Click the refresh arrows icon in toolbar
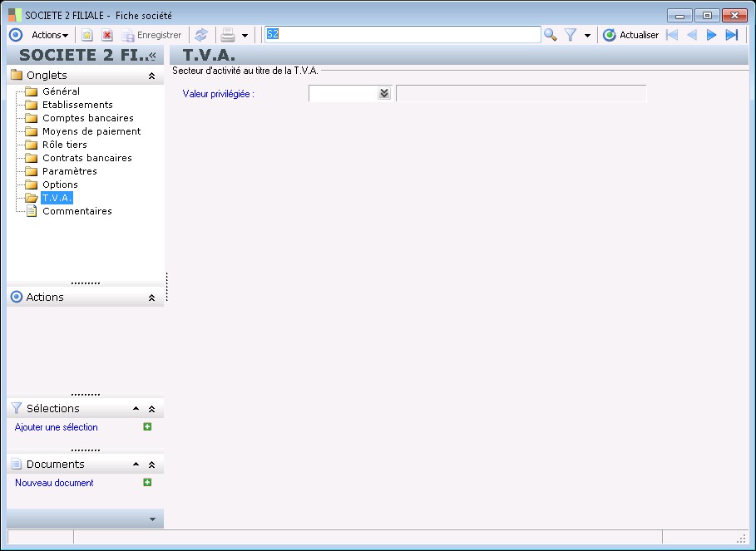This screenshot has width=756, height=551. (x=201, y=35)
